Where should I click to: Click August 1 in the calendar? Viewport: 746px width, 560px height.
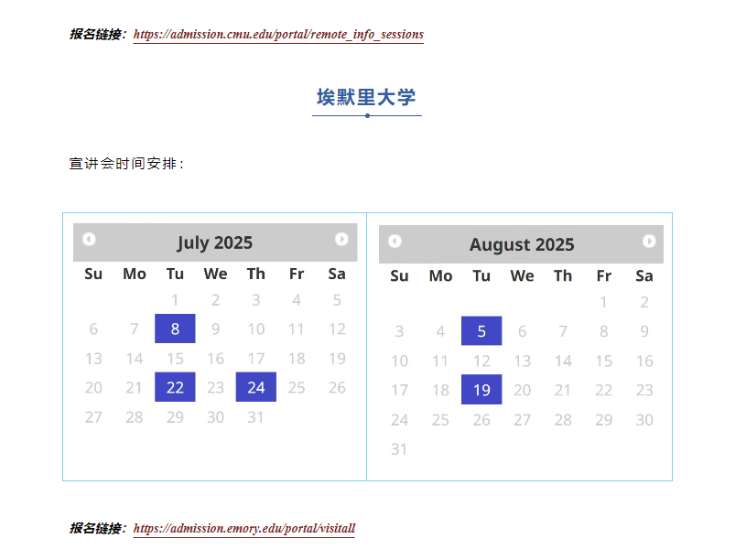click(603, 302)
